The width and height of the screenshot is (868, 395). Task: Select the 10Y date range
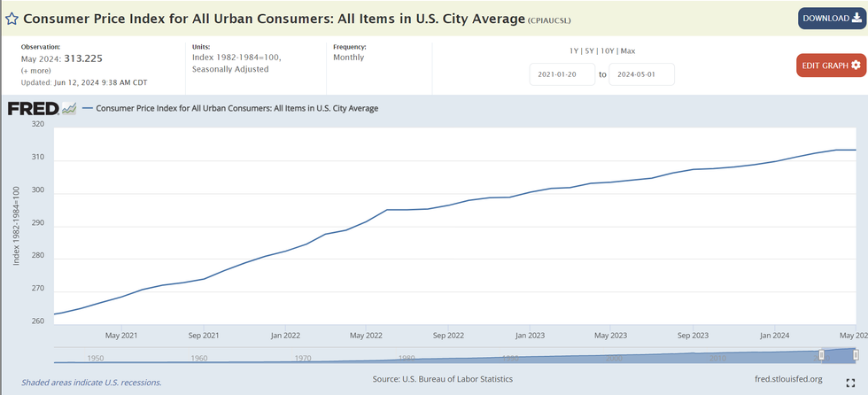[609, 50]
